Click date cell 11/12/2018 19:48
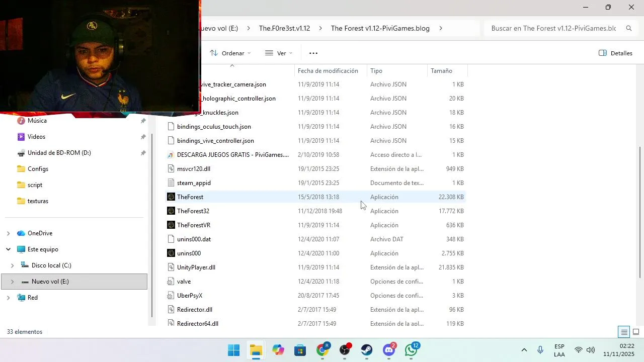The width and height of the screenshot is (644, 362). coord(320,211)
